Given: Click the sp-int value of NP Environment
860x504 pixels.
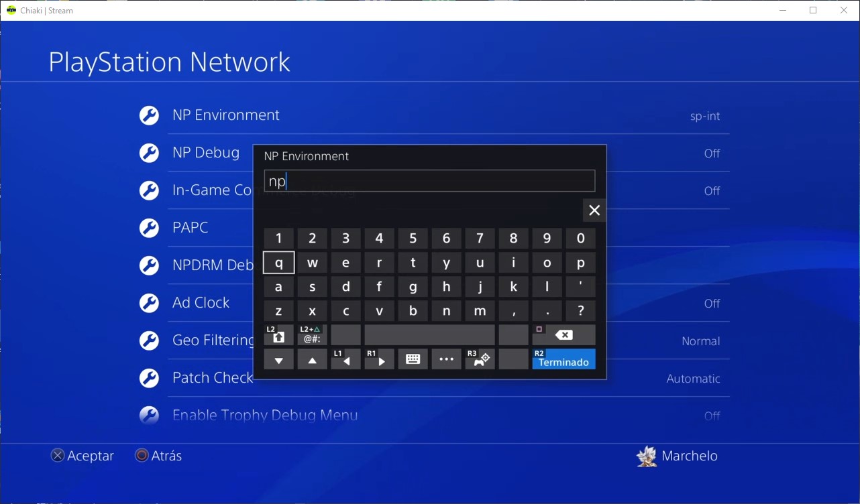Looking at the screenshot, I should [x=705, y=116].
